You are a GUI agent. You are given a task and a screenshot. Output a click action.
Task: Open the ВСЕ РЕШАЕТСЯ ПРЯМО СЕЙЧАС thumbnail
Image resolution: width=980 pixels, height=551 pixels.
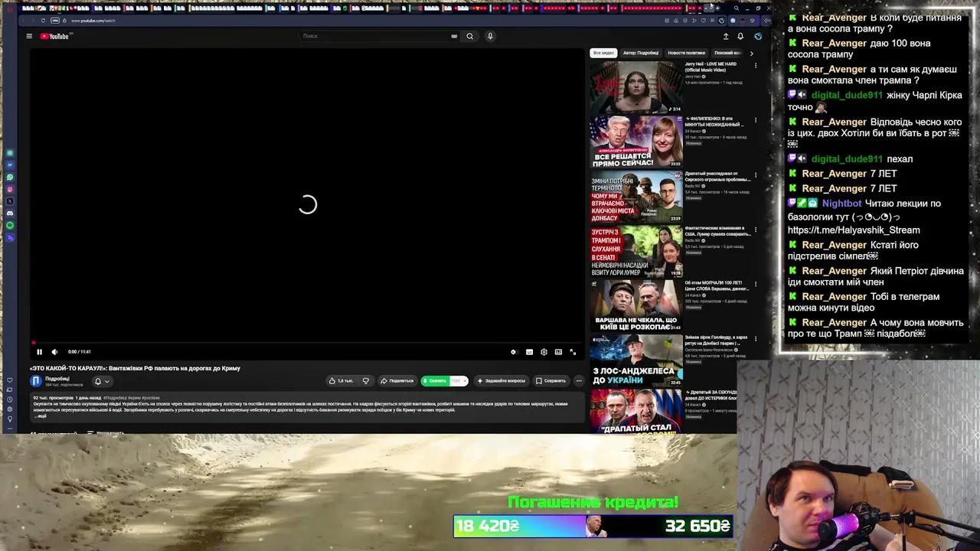coord(635,142)
